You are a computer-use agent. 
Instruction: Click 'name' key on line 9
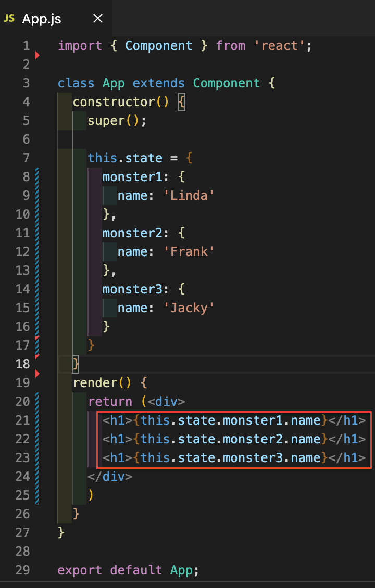tap(132, 195)
